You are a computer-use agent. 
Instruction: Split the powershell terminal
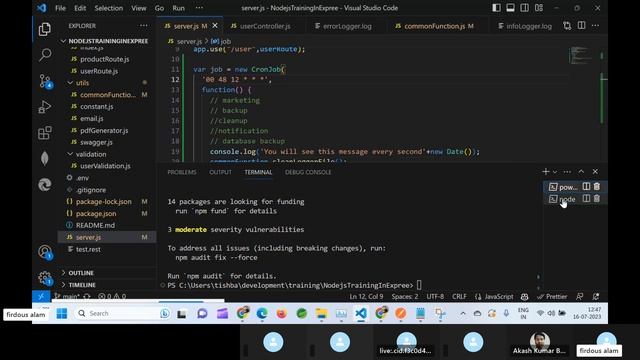(586, 187)
